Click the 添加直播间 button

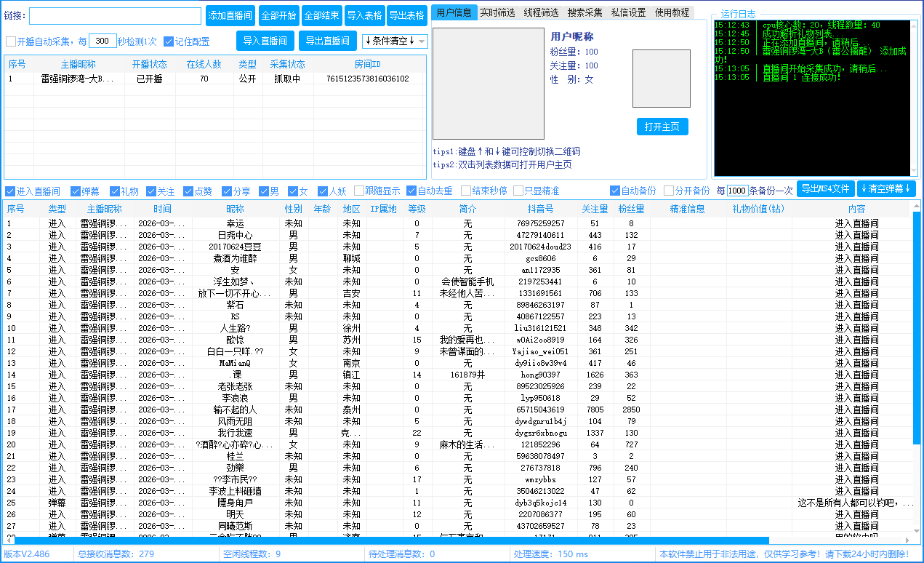click(230, 15)
